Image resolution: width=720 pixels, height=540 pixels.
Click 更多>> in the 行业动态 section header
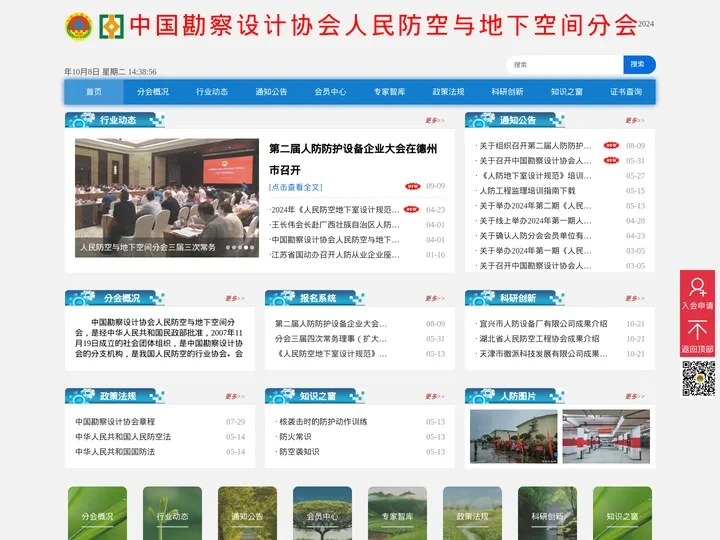[435, 120]
